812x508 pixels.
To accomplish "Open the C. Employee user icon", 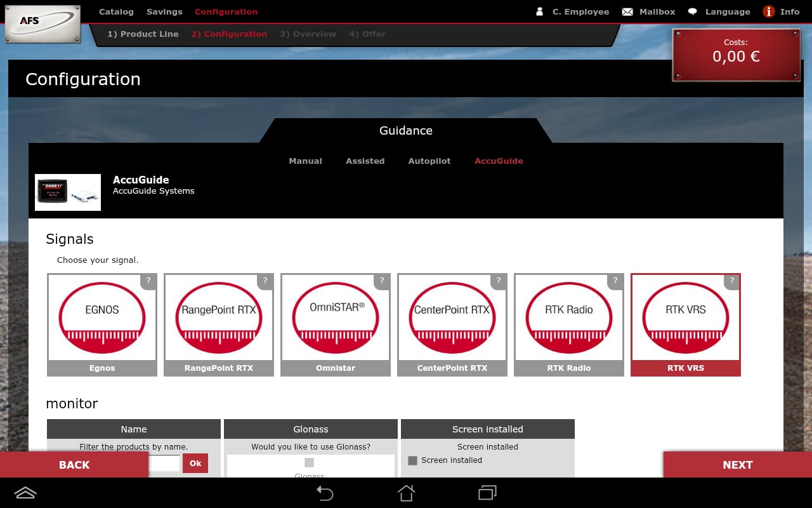I will tap(540, 11).
